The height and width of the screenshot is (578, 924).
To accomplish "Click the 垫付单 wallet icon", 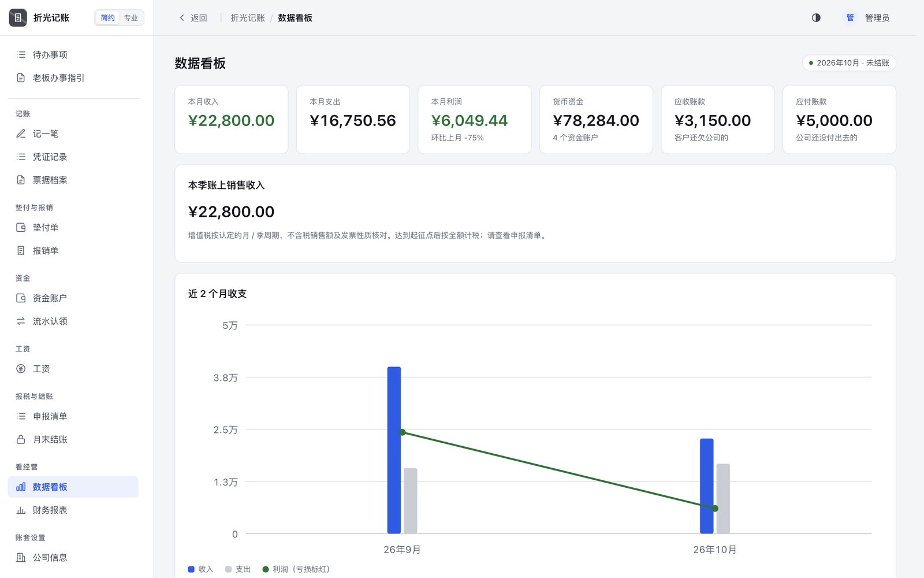I will coord(21,227).
